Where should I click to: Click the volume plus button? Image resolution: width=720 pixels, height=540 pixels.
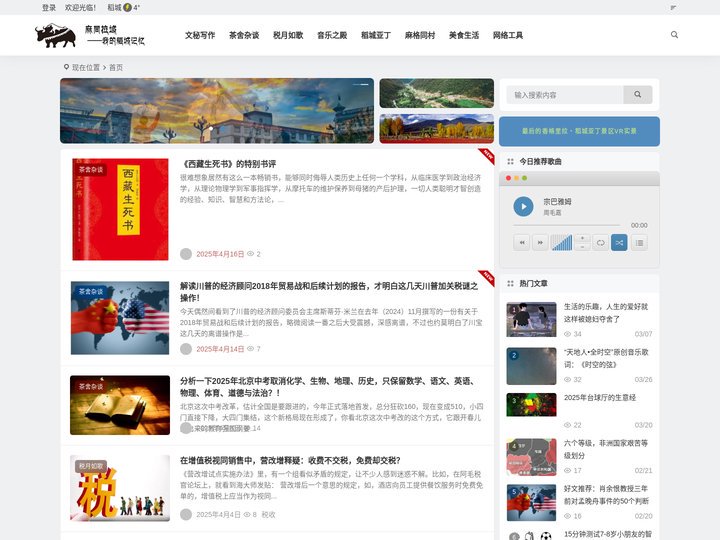(x=582, y=238)
